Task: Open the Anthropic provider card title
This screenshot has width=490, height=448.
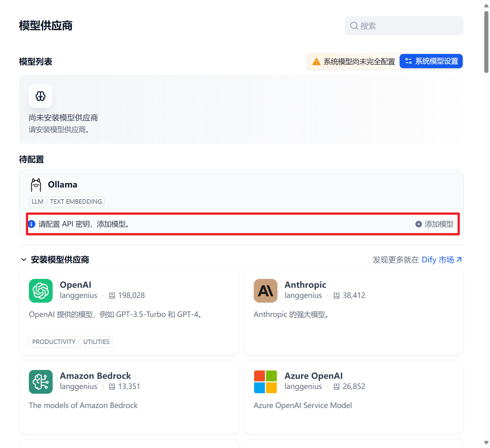Action: [305, 285]
